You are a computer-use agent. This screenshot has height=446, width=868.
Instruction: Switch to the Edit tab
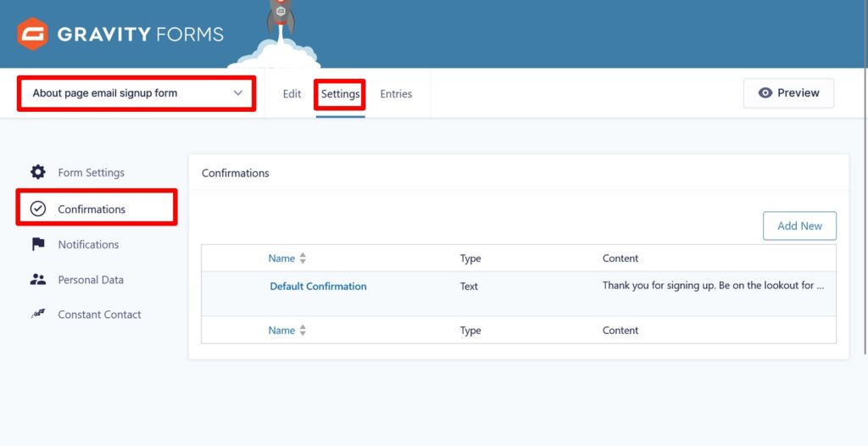[292, 94]
